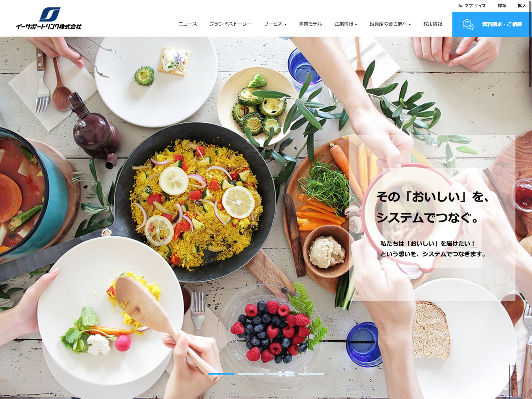Open the 事業モデル link
Screen dimensions: 532x399
310,24
